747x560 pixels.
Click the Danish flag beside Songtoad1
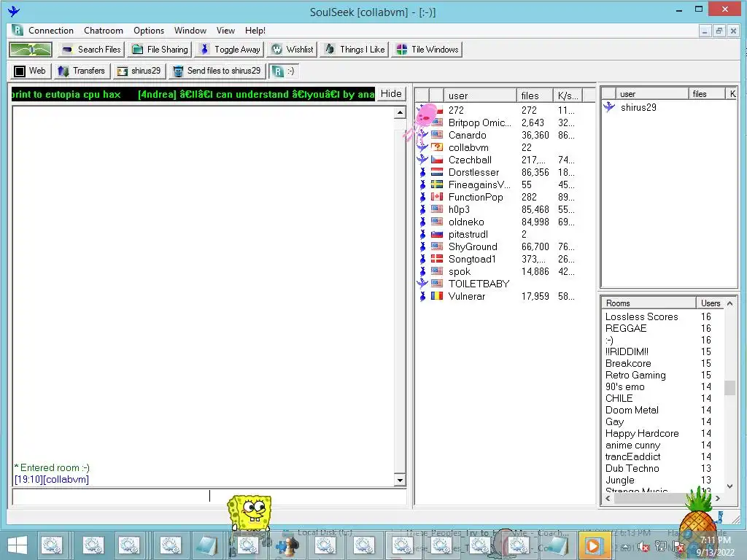(437, 259)
